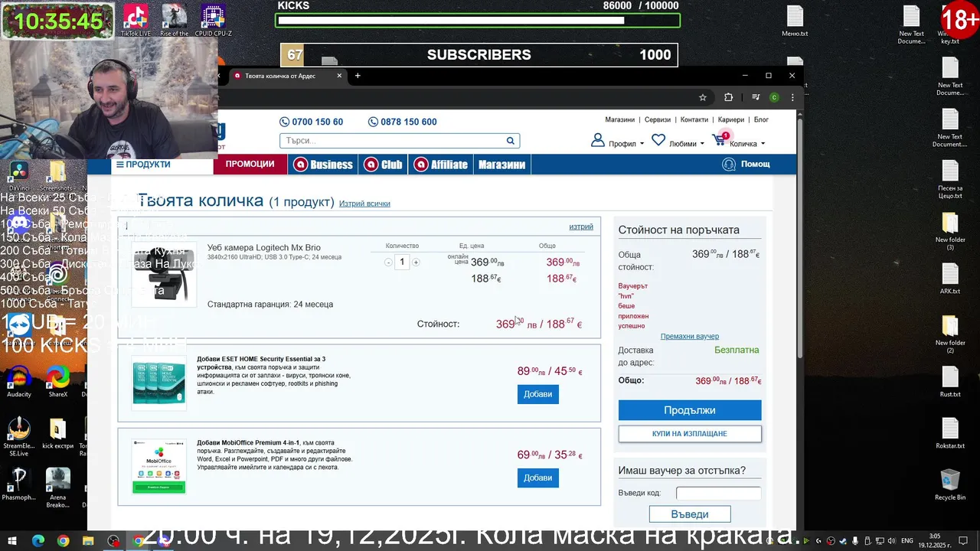This screenshot has height=551, width=980.
Task: Open Microsoft Edge from taskbar
Action: point(38,541)
